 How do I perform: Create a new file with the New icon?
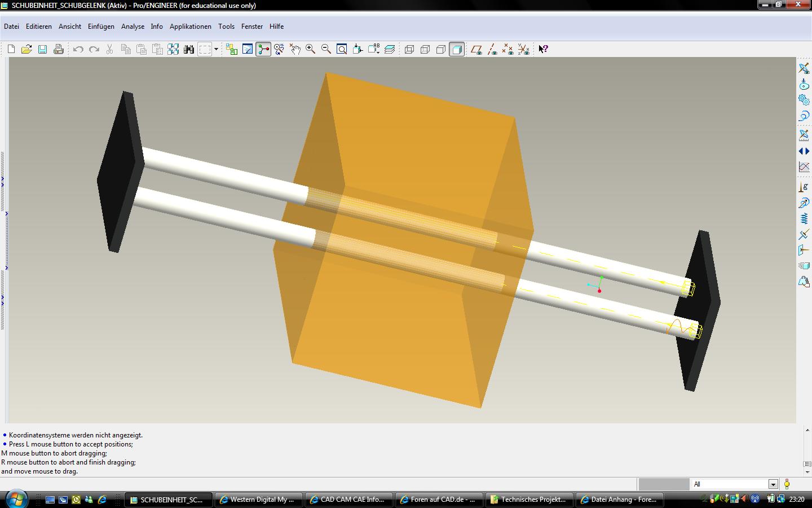(x=11, y=49)
